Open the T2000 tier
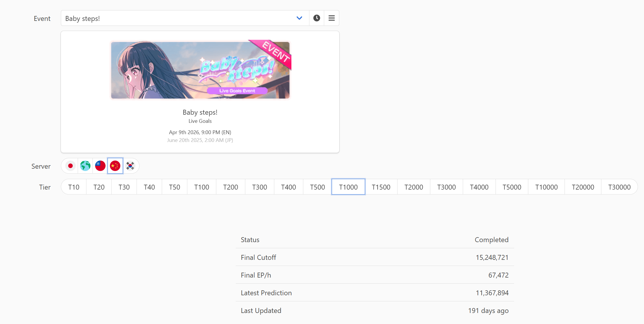The height and width of the screenshot is (324, 644). [x=414, y=187]
